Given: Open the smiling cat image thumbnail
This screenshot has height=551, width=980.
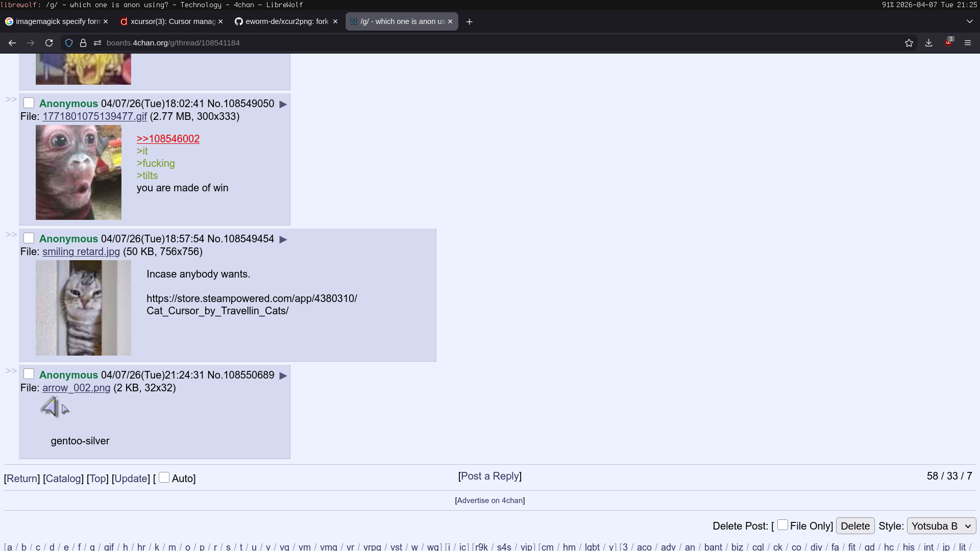Looking at the screenshot, I should coord(83,308).
